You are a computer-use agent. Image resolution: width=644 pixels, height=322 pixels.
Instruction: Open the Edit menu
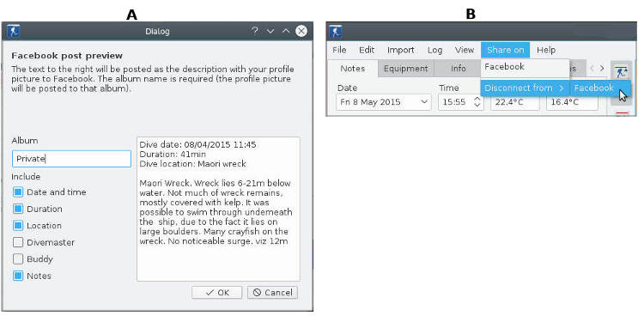pyautogui.click(x=367, y=50)
